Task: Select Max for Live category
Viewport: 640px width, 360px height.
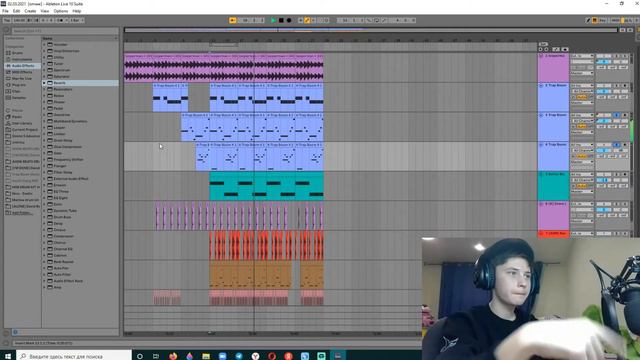Action: pos(22,78)
